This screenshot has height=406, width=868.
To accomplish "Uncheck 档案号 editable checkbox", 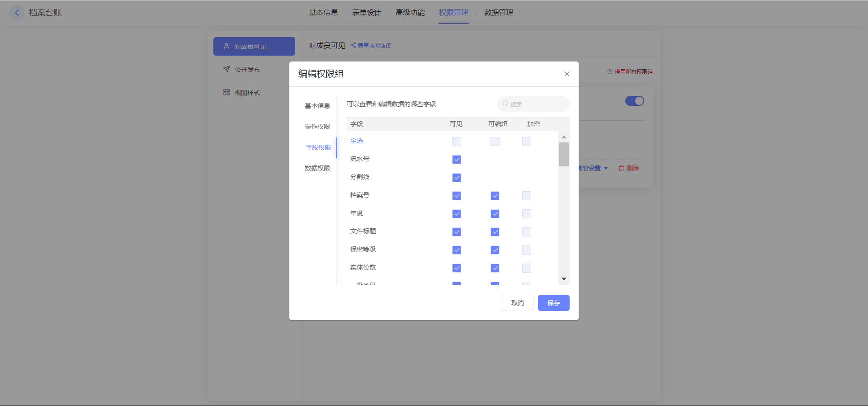I will click(495, 196).
